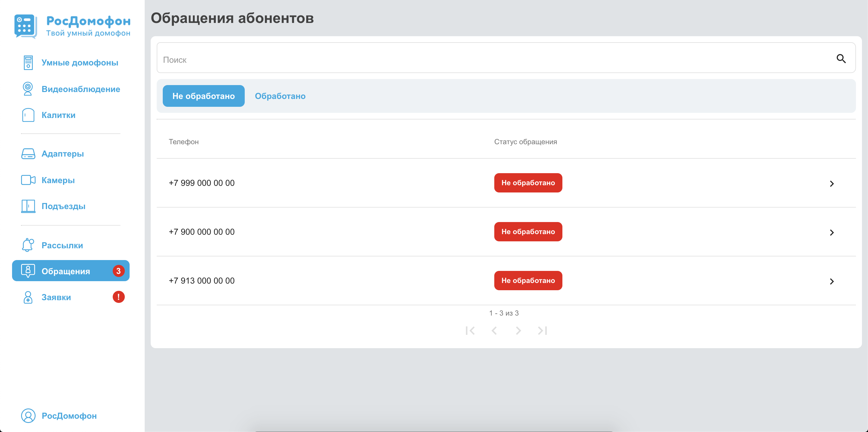Go to last page of results
Image resolution: width=868 pixels, height=432 pixels.
pos(542,331)
